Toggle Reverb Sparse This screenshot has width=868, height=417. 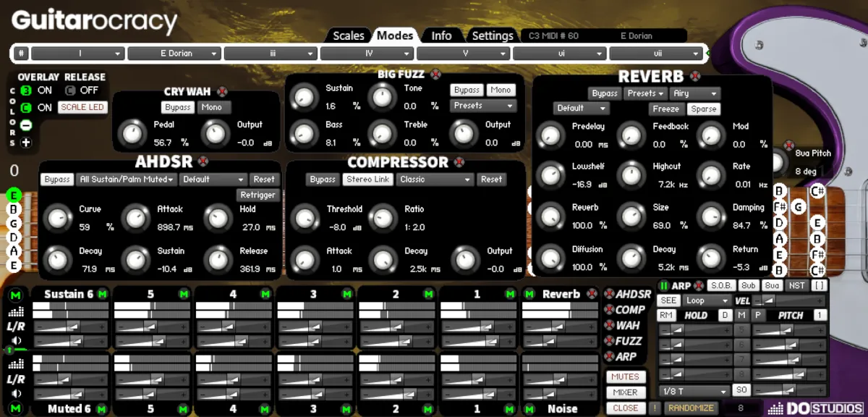pos(703,109)
